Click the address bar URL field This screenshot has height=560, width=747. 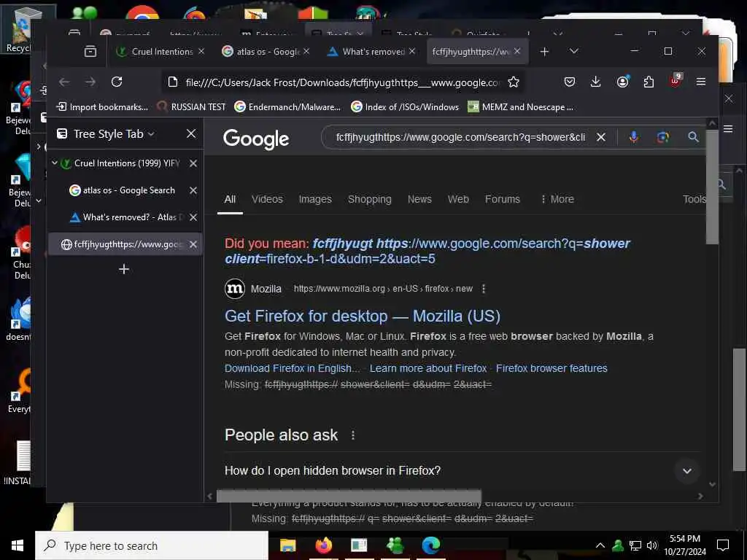click(x=343, y=82)
